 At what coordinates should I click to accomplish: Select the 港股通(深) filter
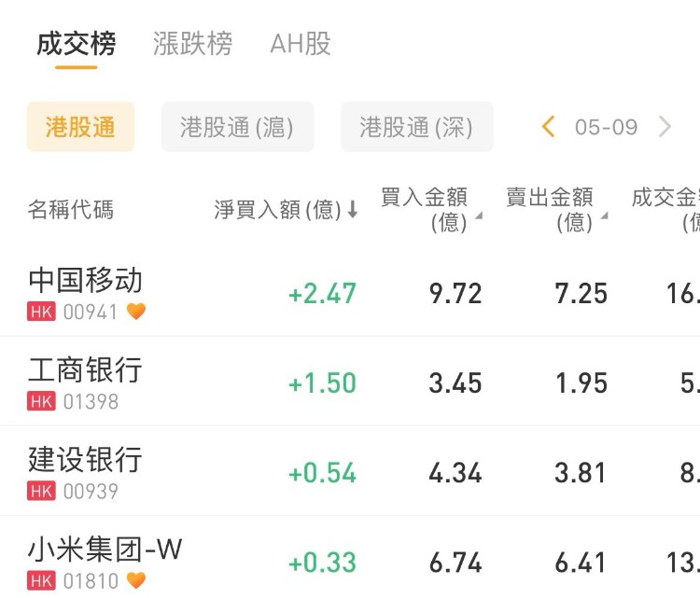pos(416,127)
